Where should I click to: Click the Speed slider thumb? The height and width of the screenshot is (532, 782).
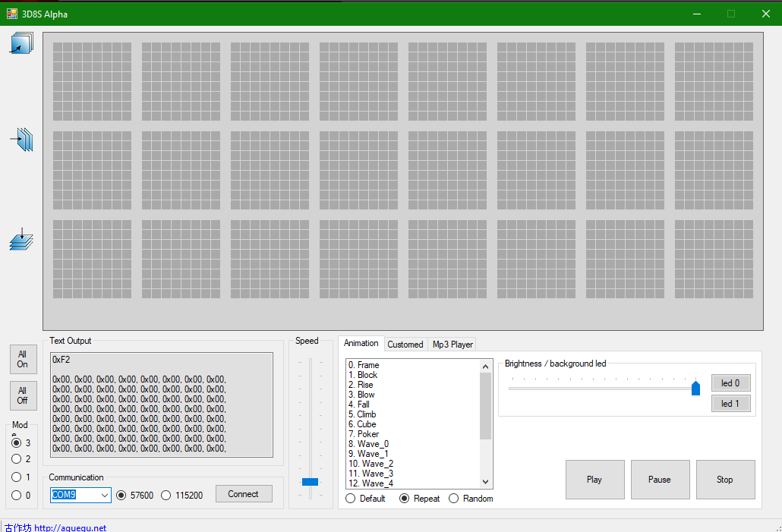click(x=310, y=482)
